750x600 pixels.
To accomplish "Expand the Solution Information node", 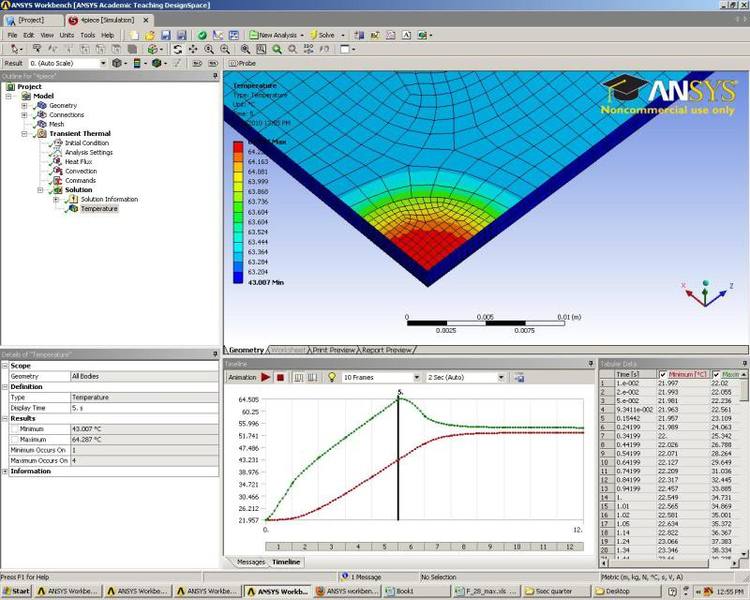I will 56,200.
